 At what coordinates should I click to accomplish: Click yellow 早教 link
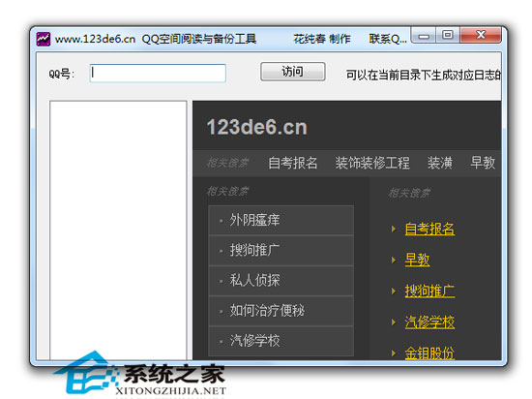tap(417, 261)
